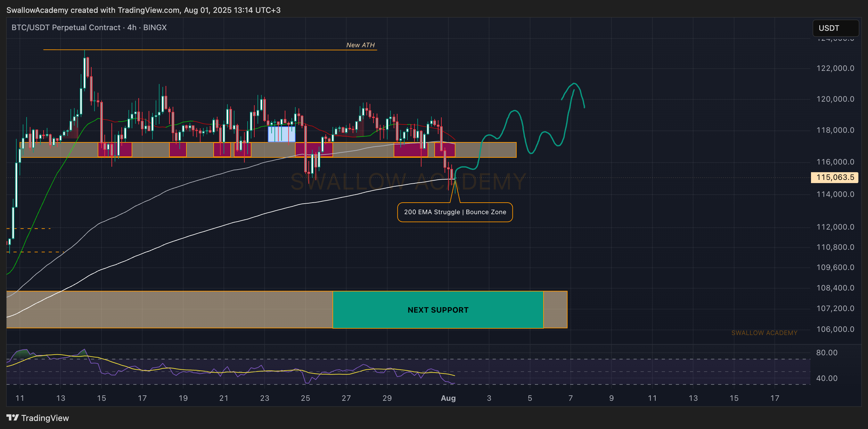Click the 116,000.0 price axis label
The height and width of the screenshot is (429, 868).
[835, 162]
